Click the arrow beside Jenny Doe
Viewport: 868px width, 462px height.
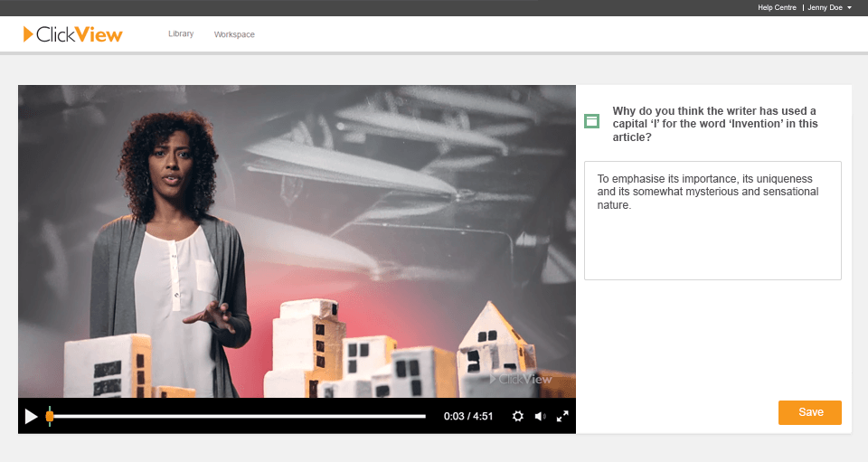point(850,7)
